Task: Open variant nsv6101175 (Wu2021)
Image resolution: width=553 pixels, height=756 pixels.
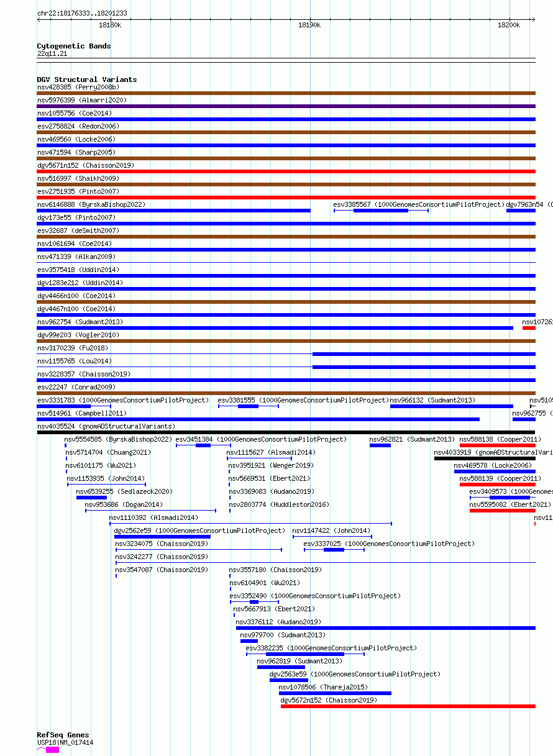Action: point(101,465)
